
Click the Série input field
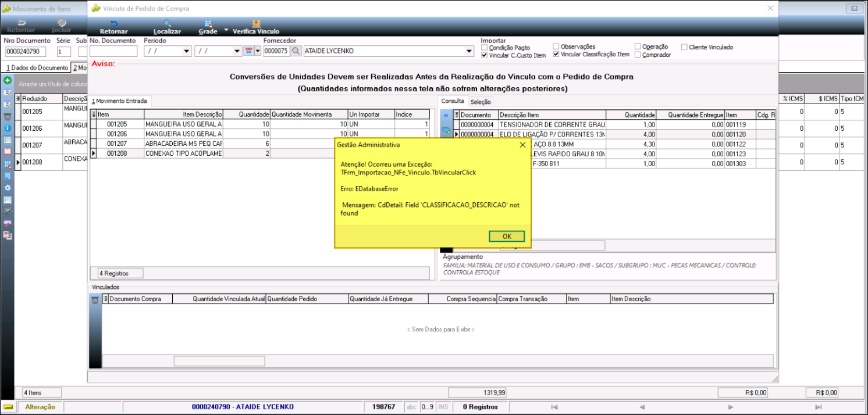click(x=63, y=52)
